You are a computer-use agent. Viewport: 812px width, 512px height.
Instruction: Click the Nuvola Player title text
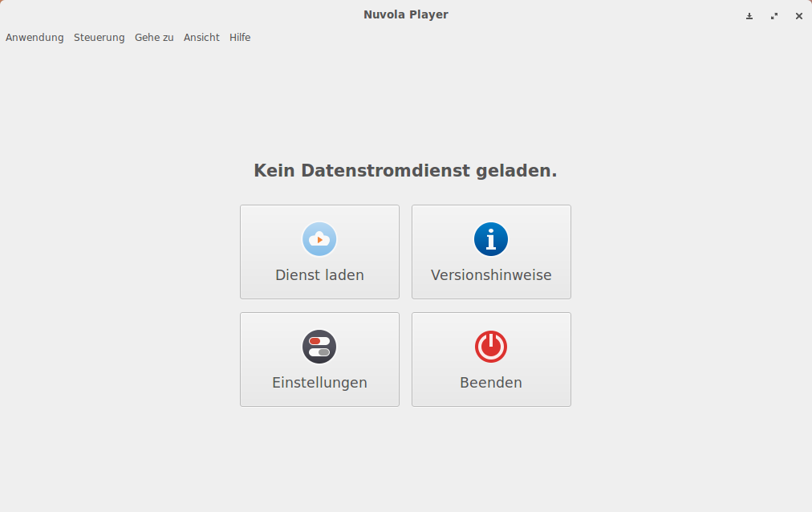click(406, 14)
